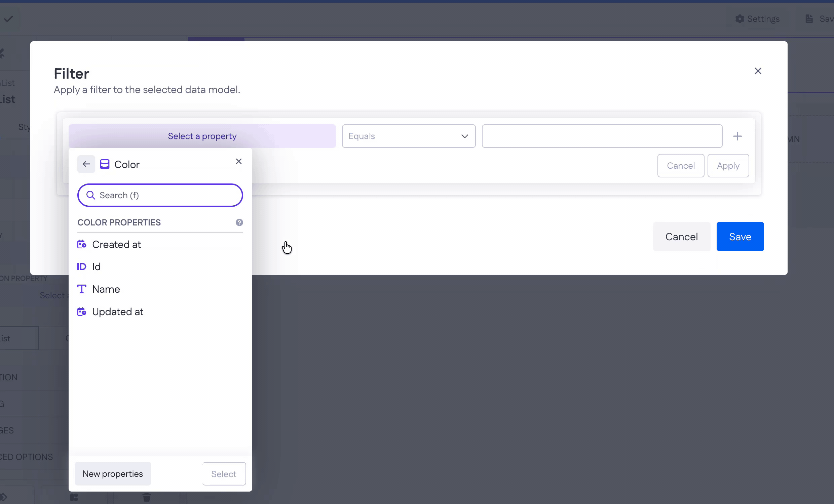Click Apply in the filter row
The height and width of the screenshot is (504, 834).
pyautogui.click(x=728, y=166)
